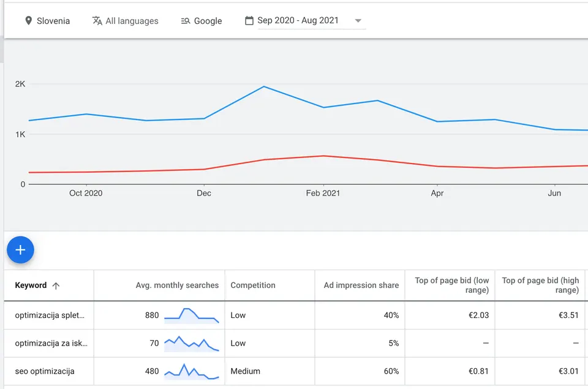Screen dimensions: 588x389
Task: Click the Jun axis label on chart
Action: coord(554,193)
